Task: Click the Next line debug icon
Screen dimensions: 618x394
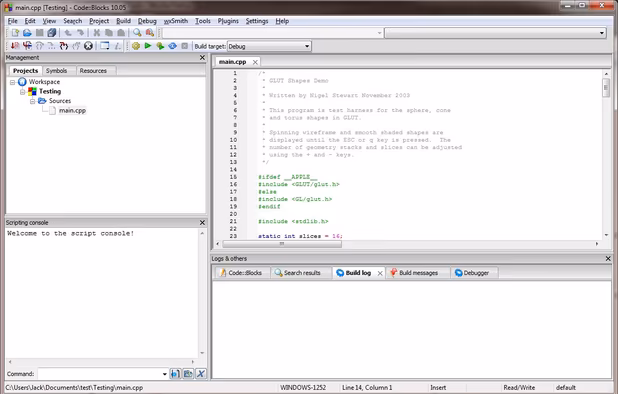Action: 39,46
